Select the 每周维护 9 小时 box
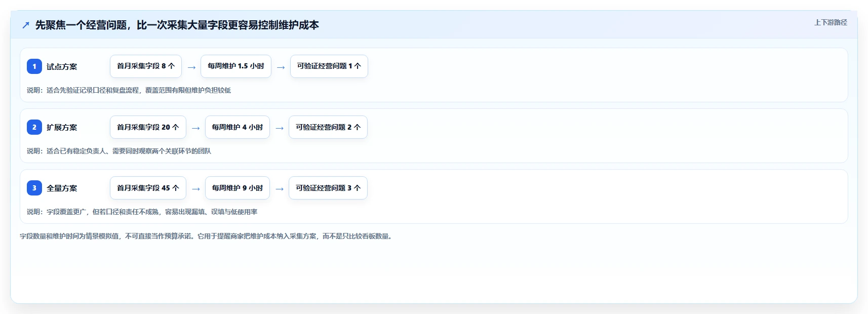 (238, 188)
